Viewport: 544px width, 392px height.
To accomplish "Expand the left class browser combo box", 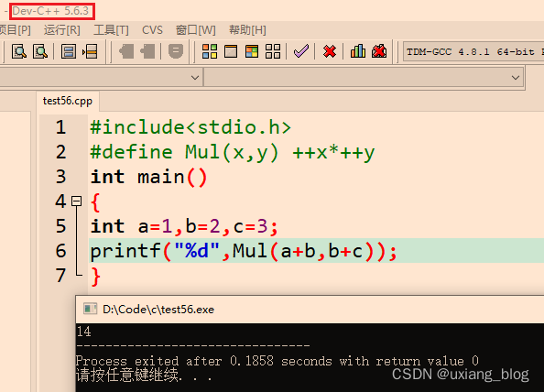I will pyautogui.click(x=195, y=77).
